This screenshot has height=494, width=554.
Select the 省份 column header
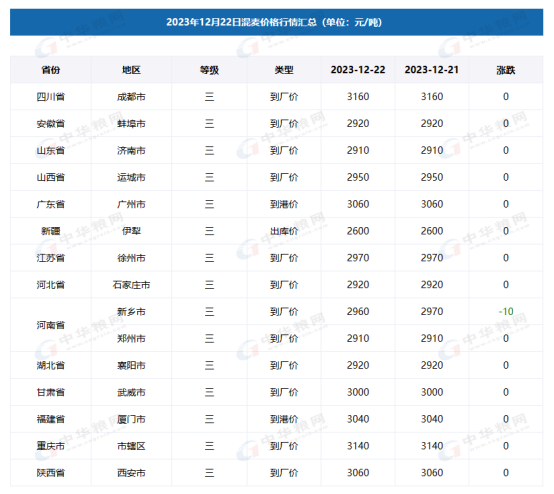[x=51, y=70]
